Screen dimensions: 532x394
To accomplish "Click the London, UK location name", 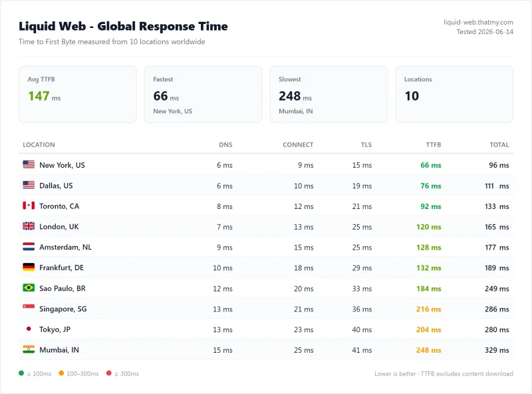I will click(59, 226).
